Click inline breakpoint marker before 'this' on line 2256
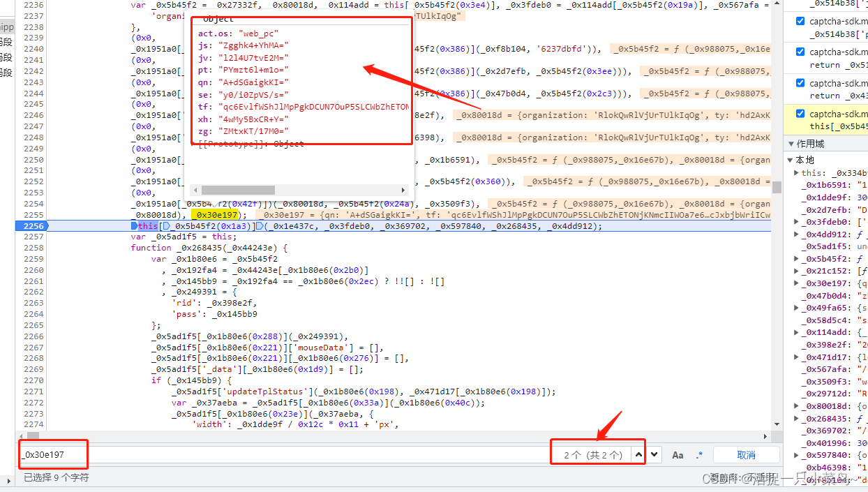The image size is (868, 492). 134,226
